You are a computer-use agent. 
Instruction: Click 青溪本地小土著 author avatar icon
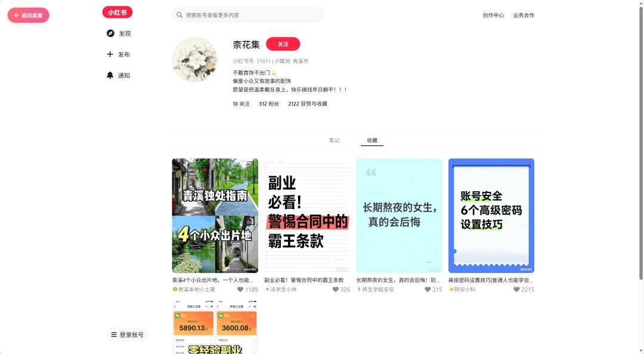tap(175, 290)
